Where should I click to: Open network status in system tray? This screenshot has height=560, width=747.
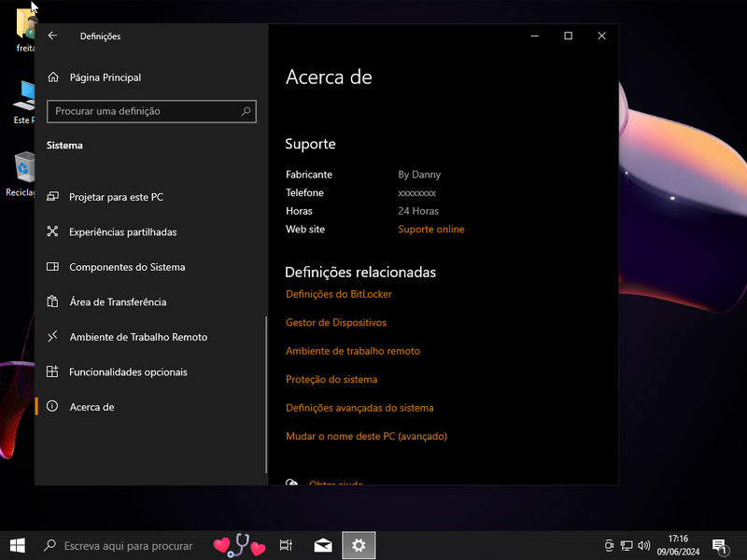[x=627, y=545]
